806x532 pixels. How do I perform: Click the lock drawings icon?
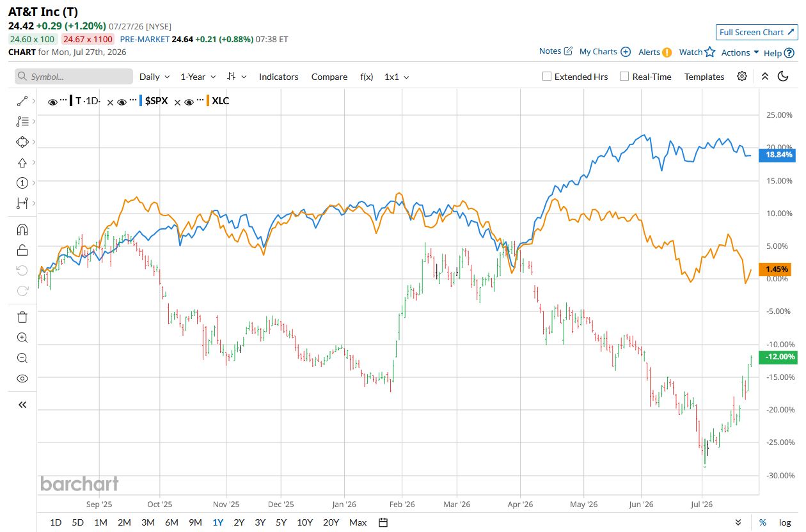tap(22, 250)
